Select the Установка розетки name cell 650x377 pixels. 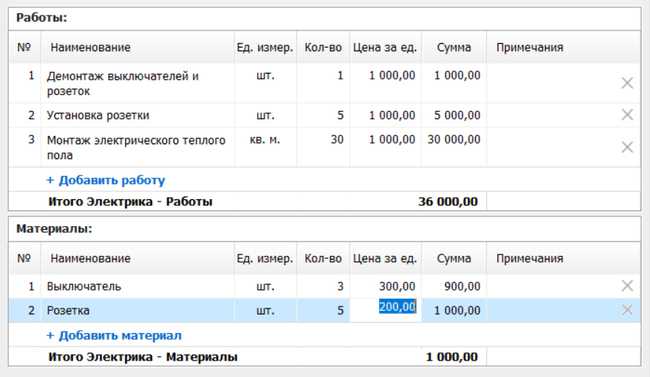click(x=138, y=115)
